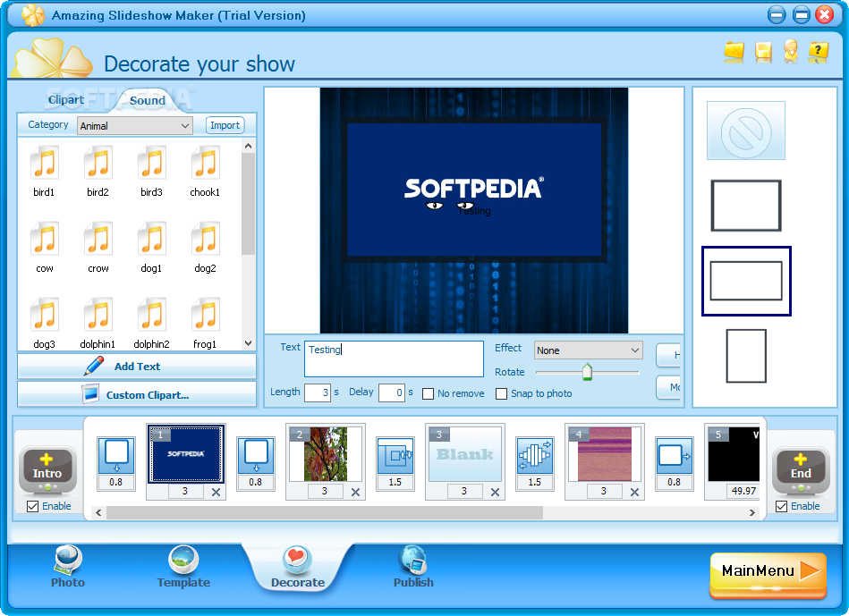Select the dog3 sound clip
This screenshot has height=616, width=849.
44,323
